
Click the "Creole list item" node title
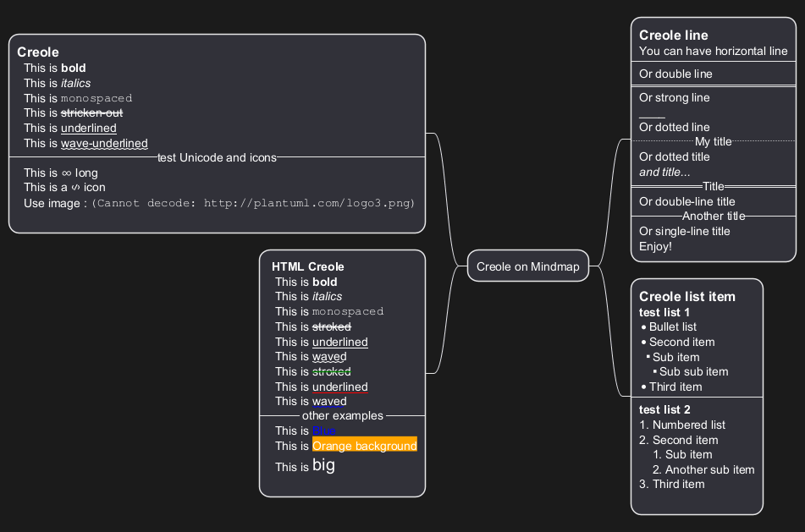pos(686,297)
